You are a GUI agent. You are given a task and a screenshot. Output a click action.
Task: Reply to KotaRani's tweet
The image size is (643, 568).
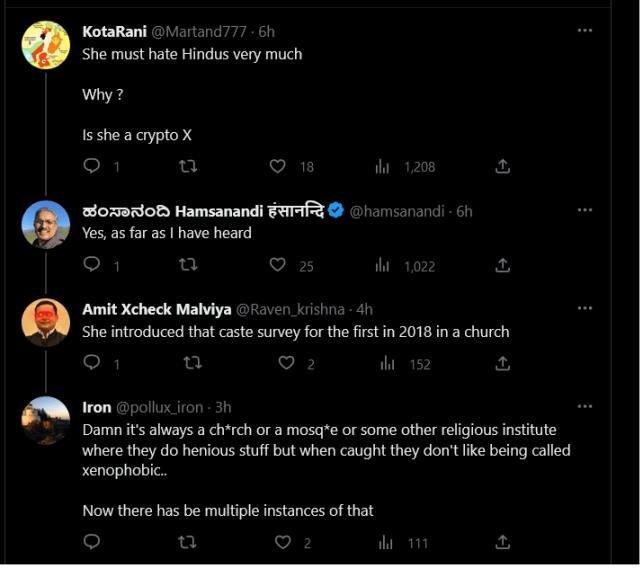[91, 167]
